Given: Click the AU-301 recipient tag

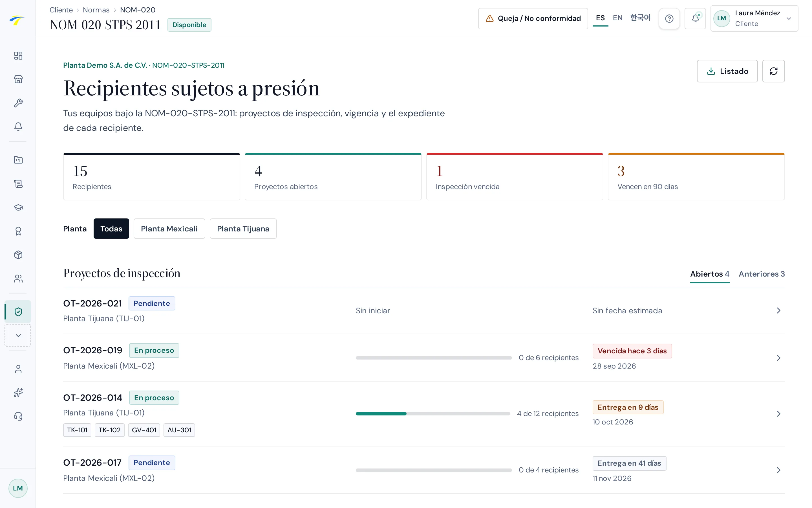Looking at the screenshot, I should click(x=179, y=430).
